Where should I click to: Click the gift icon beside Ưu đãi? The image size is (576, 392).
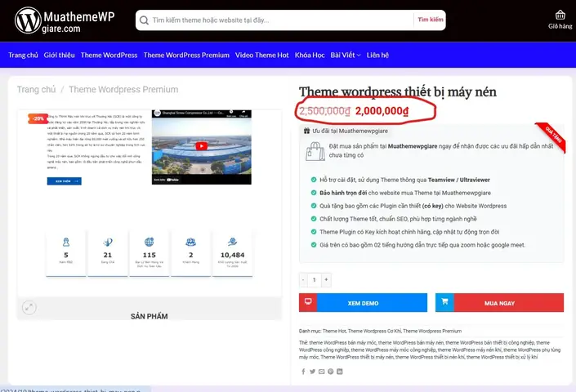(x=306, y=131)
